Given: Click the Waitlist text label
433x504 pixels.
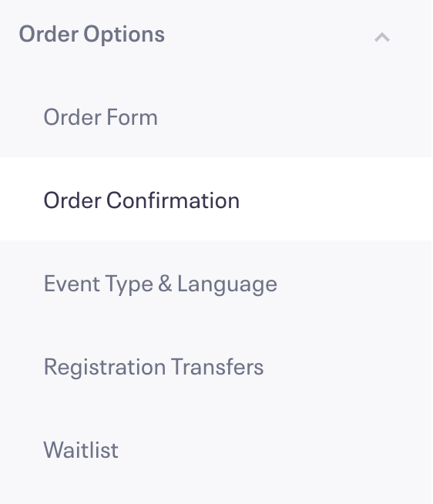Looking at the screenshot, I should coord(81,449).
